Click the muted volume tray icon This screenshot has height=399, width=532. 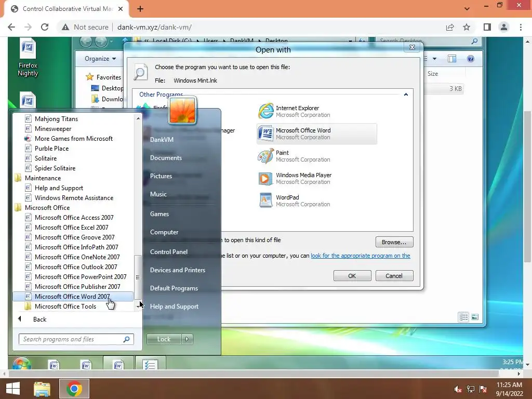(458, 389)
